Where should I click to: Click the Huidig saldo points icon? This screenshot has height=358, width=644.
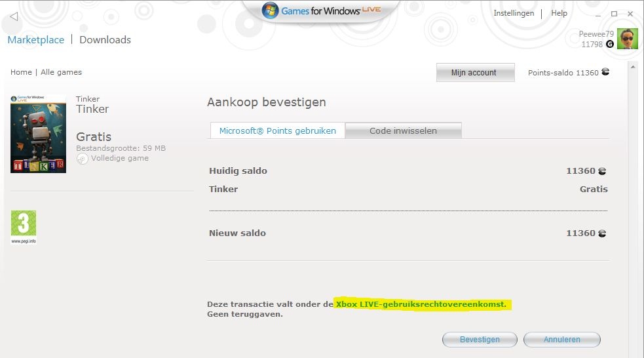(602, 171)
